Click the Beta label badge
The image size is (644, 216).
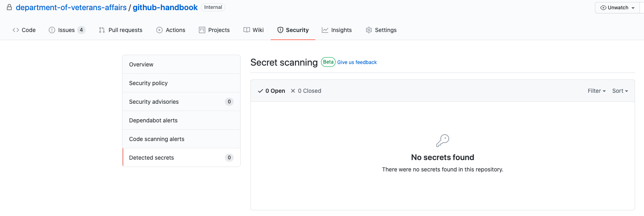328,62
